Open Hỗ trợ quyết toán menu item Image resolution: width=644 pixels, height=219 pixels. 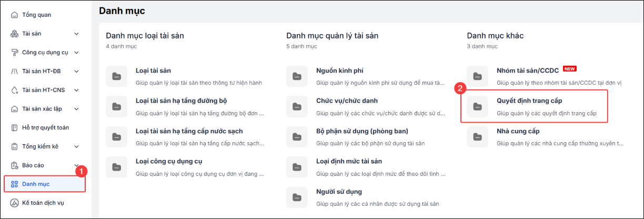point(45,127)
